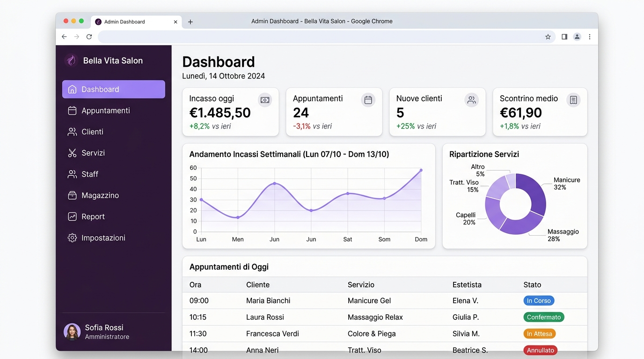Click the browser forward arrow
This screenshot has height=359, width=644.
click(77, 37)
